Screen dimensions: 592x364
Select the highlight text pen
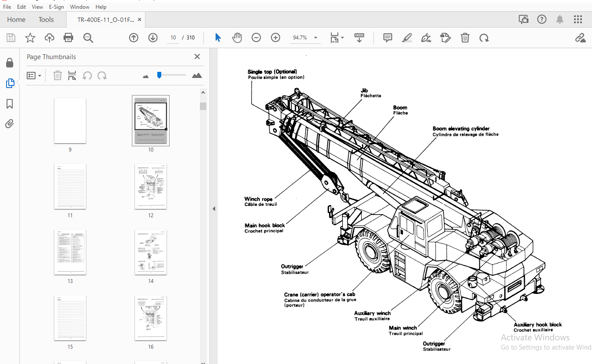[407, 38]
